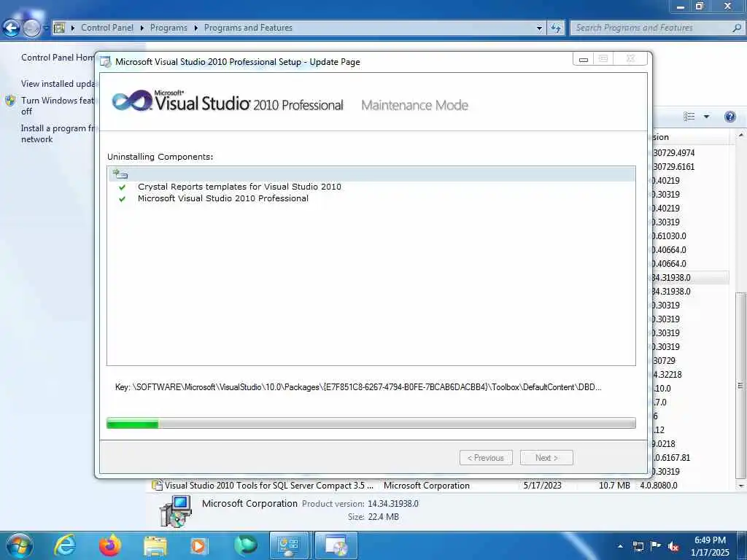747x560 pixels.
Task: Click checkmark beside Microsoft Visual Studio 2010 Professional
Action: 123,199
